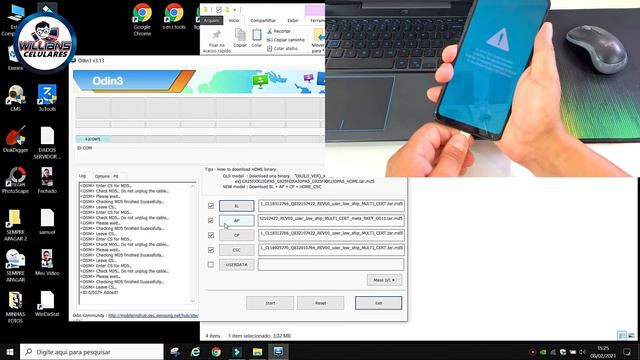Open the Mass D/L dropdown

[384, 280]
